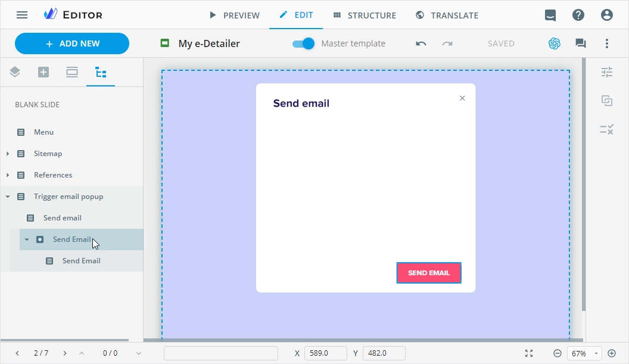Viewport: 629px width, 364px height.
Task: Toggle the Master template switch
Action: pyautogui.click(x=304, y=43)
